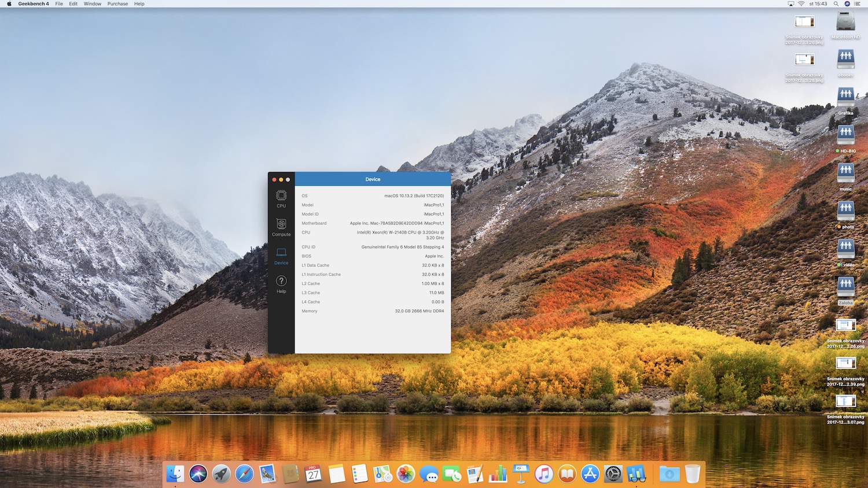Click the OS value "macOS 10.13.2 (Build 17C2120)"
Viewport: 868px width, 488px height.
pos(414,196)
